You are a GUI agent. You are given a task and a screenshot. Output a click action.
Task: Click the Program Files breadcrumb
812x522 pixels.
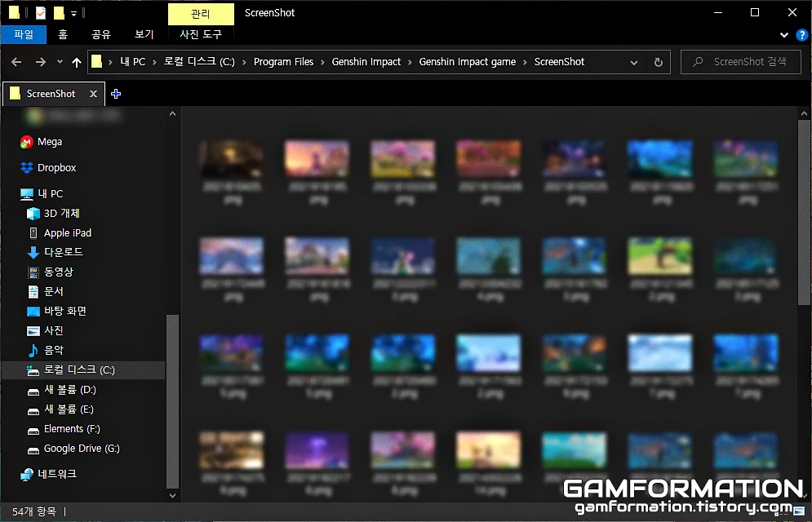[283, 61]
